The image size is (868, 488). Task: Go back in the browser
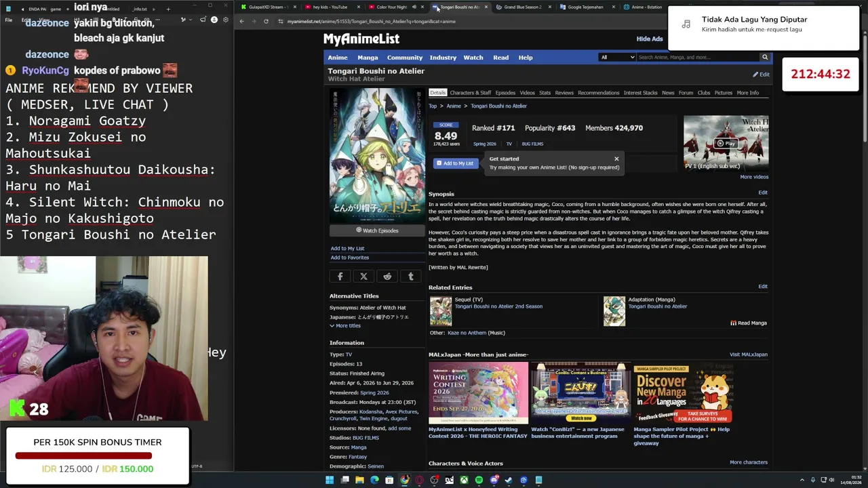coord(241,21)
